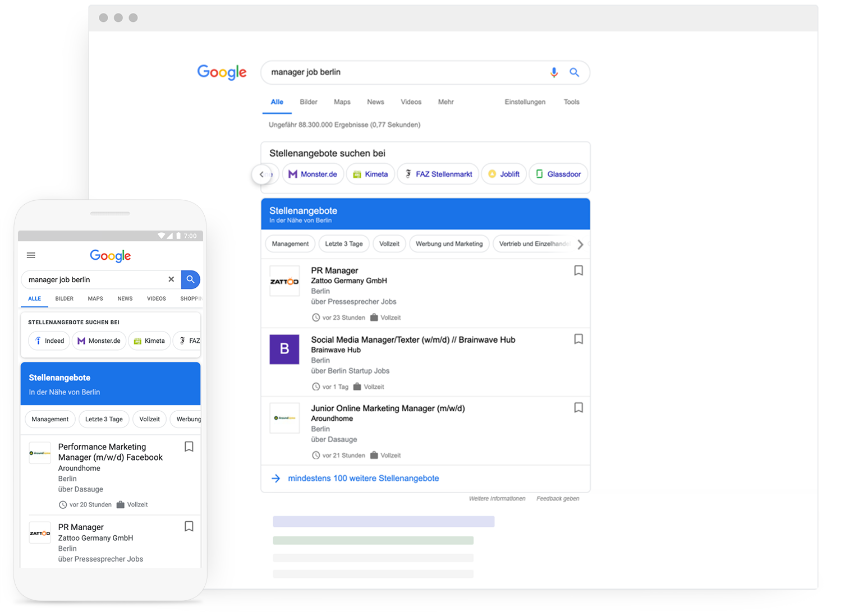Click 'über Berlin Startup Jobs' text
The height and width of the screenshot is (616, 845).
tap(350, 371)
